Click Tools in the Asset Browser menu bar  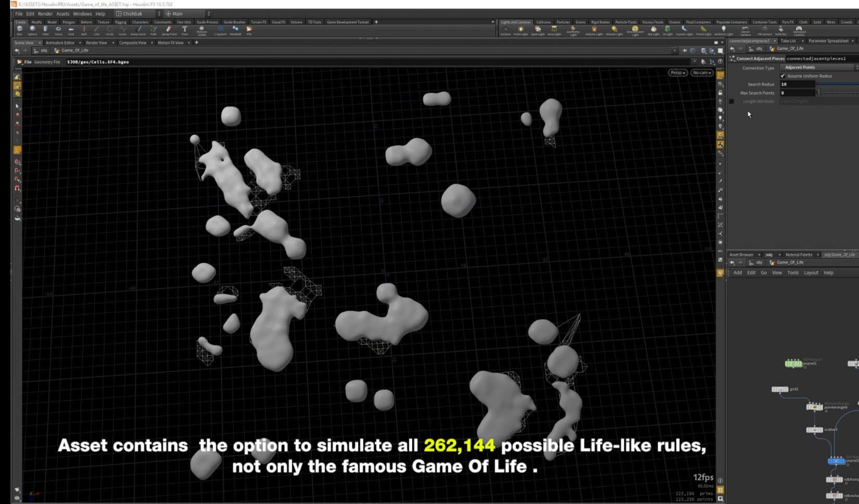[793, 272]
